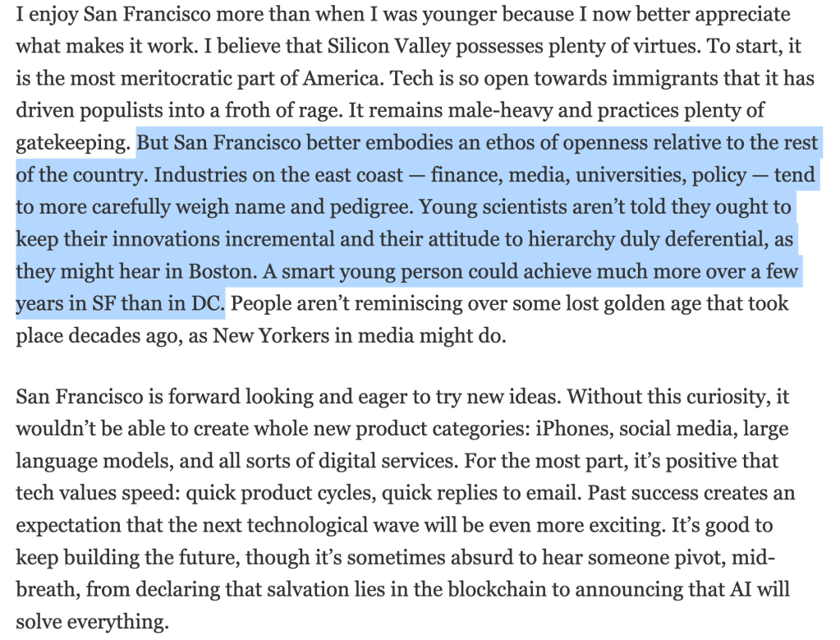Click the word "gatekeeping" before the highlight

point(71,144)
